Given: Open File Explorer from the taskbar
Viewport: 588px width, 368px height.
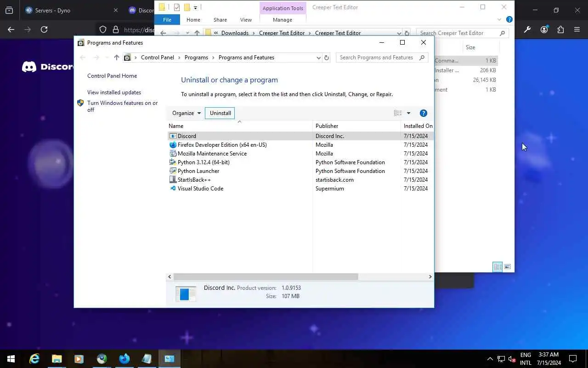Looking at the screenshot, I should [57, 359].
